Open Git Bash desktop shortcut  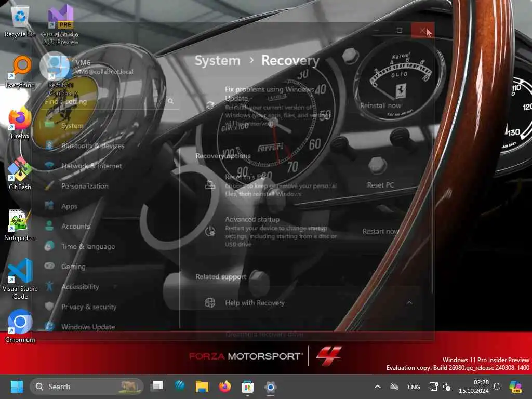click(20, 174)
